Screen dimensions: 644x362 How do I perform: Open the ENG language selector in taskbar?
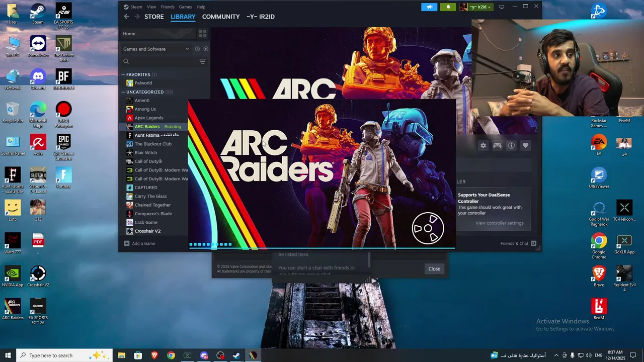pyautogui.click(x=598, y=355)
